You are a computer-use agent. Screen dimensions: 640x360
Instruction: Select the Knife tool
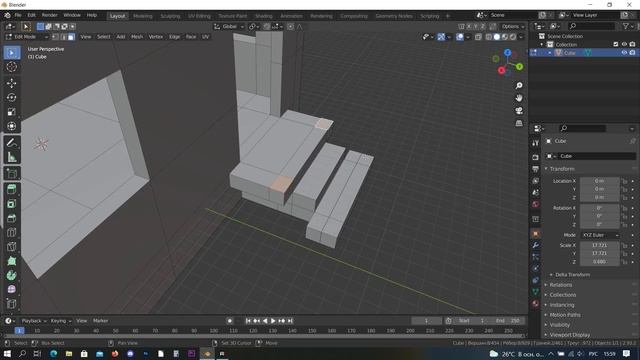(11, 246)
